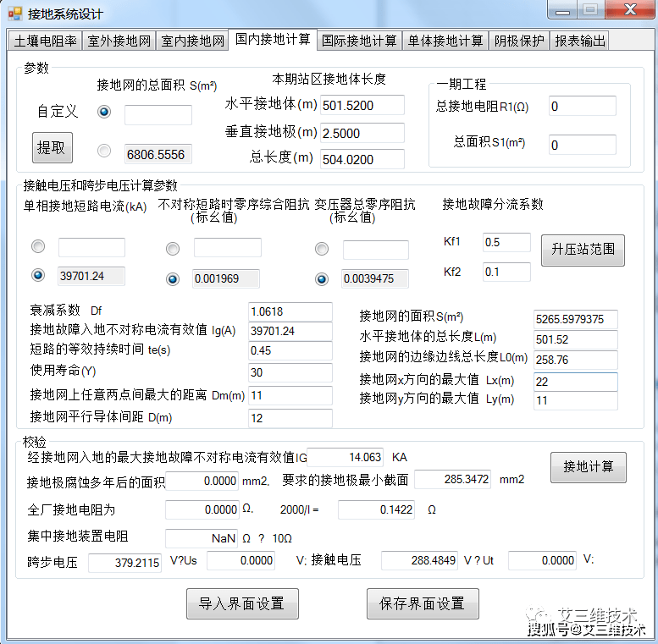Edit the Kf2 field 0.1
The width and height of the screenshot is (658, 644).
pyautogui.click(x=506, y=272)
